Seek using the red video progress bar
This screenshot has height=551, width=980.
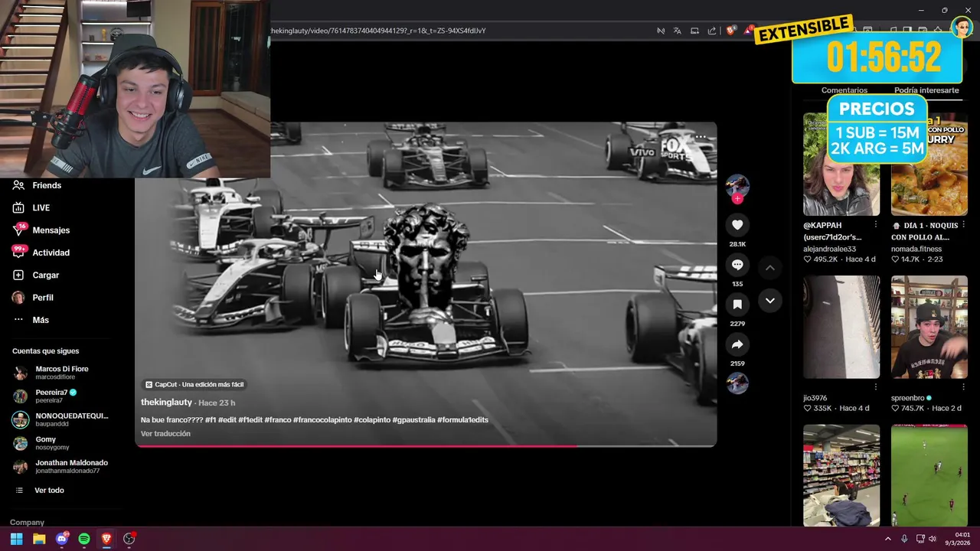click(x=426, y=445)
